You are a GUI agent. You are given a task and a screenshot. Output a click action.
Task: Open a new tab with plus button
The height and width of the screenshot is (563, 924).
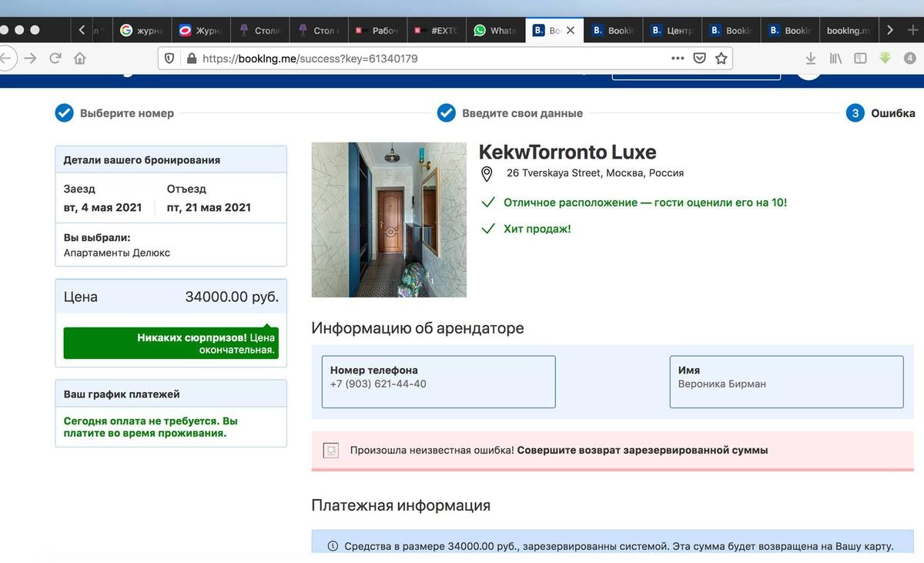pyautogui.click(x=912, y=30)
